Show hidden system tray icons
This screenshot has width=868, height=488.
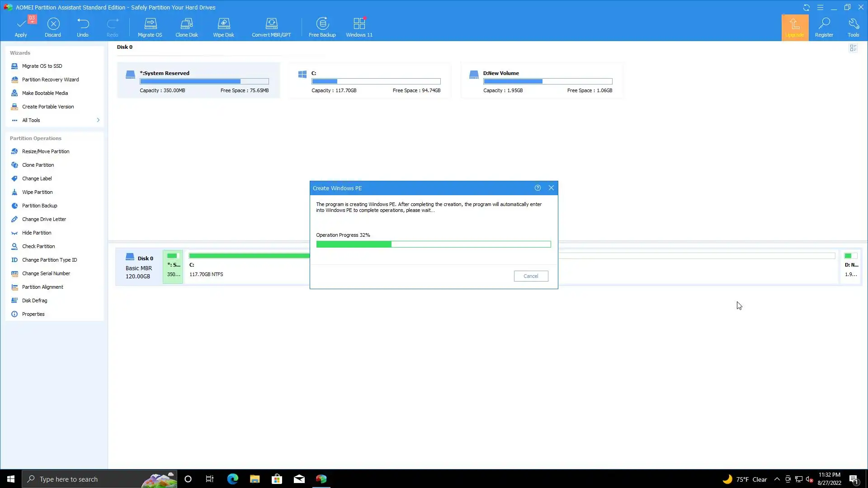777,479
